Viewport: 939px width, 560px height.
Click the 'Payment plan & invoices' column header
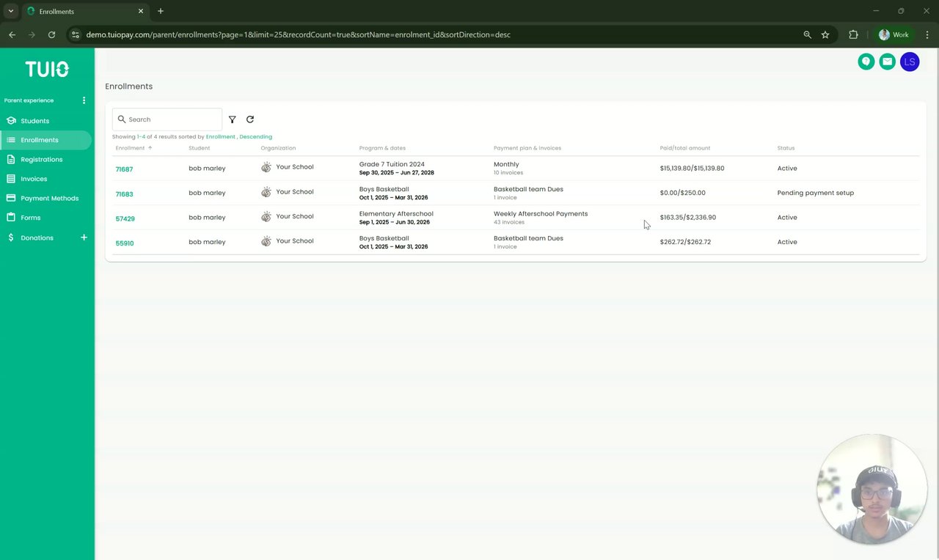tap(527, 148)
